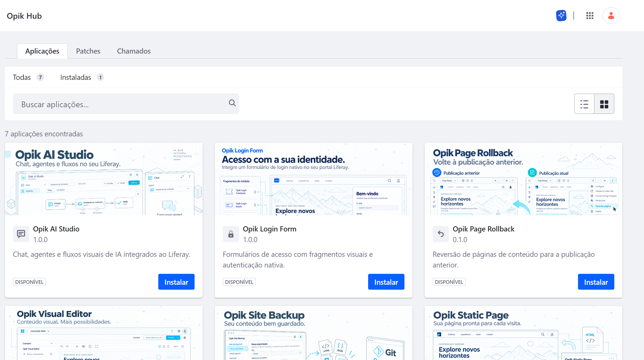Open the Opik AI Studio banner image
Screen dimensions: 644x360
(x=104, y=179)
